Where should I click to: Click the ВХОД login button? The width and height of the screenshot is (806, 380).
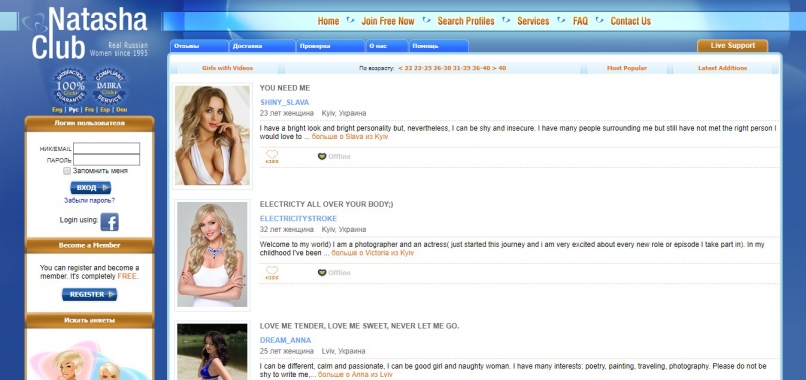(x=90, y=188)
